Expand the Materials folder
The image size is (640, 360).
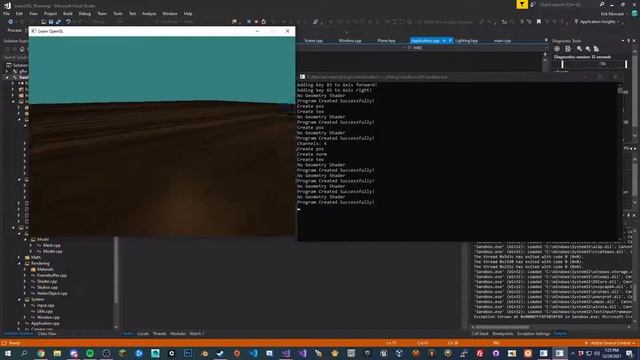25,269
